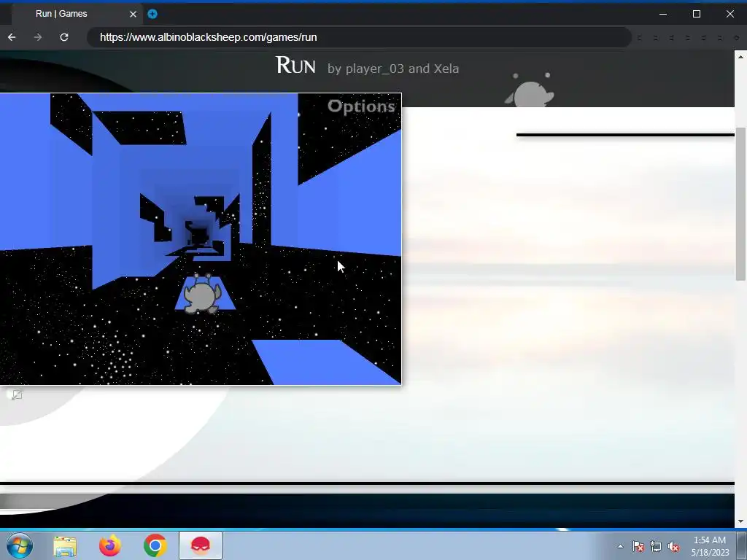The image size is (747, 560).
Task: Open a new browser tab
Action: tap(152, 14)
